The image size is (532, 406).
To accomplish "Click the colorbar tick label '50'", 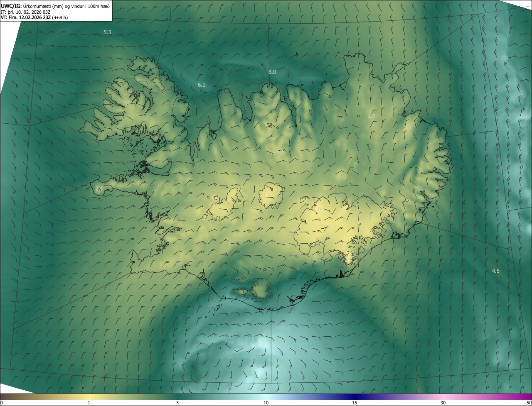I will pyautogui.click(x=529, y=403).
